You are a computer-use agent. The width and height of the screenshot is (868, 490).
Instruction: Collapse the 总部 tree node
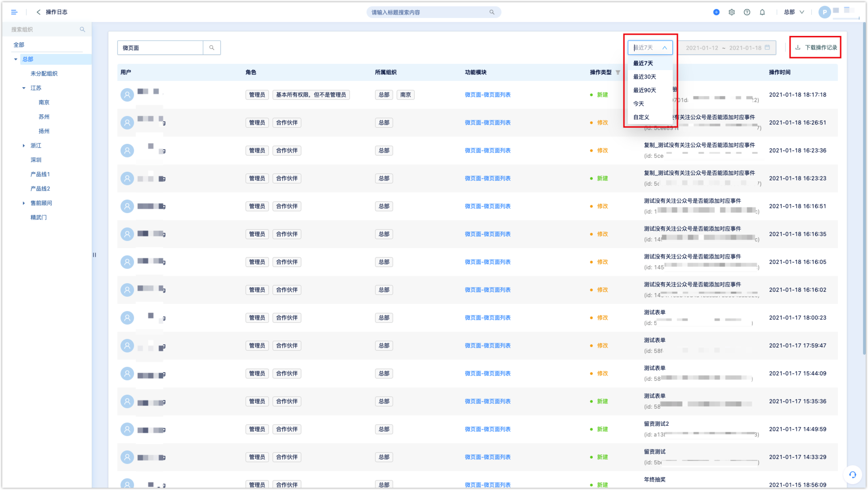16,59
